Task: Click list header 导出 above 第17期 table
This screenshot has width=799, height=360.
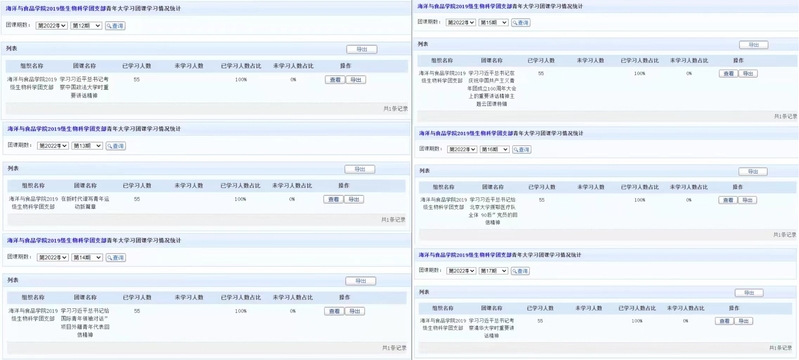Action: [749, 293]
